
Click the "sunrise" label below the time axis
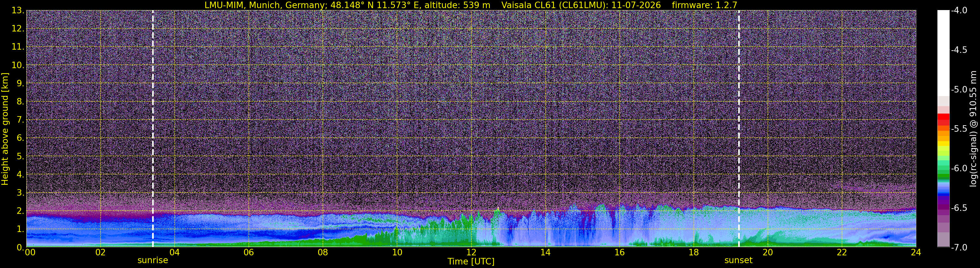click(152, 261)
